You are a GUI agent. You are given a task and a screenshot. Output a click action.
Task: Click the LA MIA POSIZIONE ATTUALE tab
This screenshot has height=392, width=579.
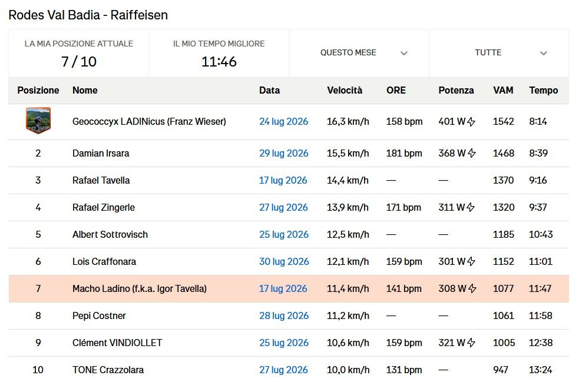[79, 53]
